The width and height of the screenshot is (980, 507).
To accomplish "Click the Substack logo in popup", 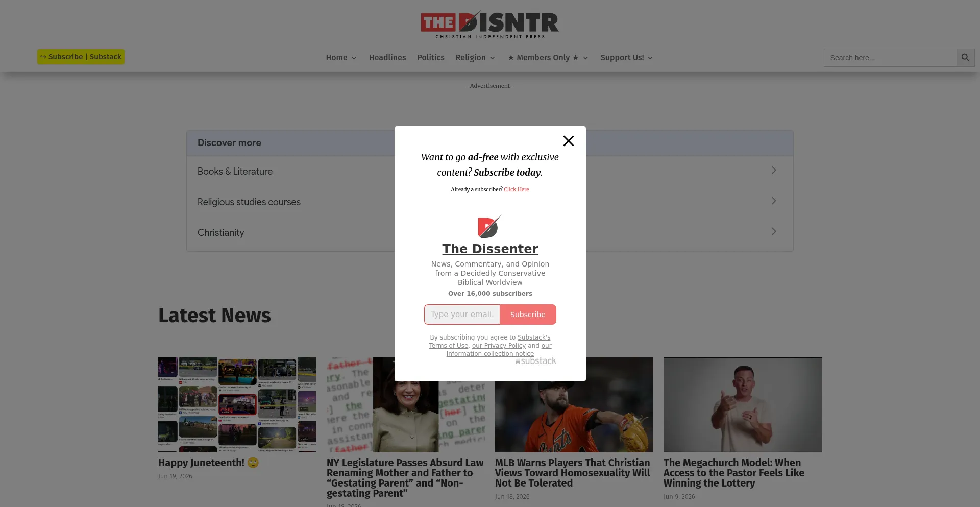I will [x=535, y=361].
